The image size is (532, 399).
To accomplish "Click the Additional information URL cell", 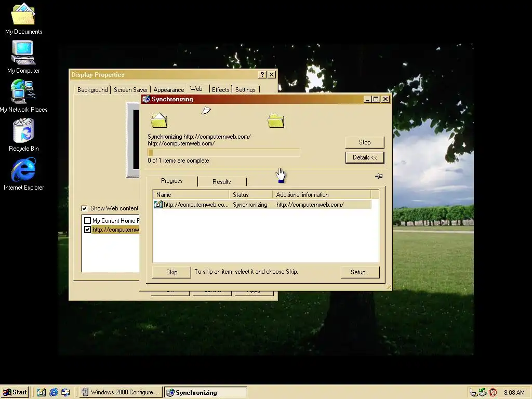I will point(310,205).
